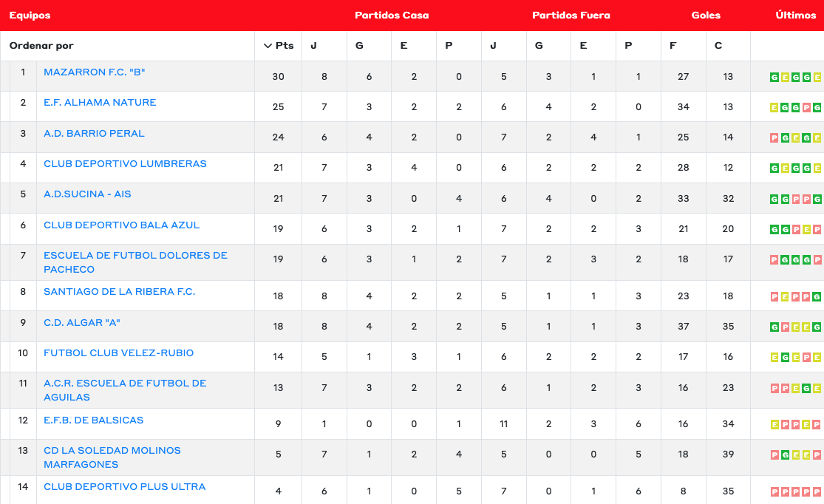
Task: Click the green G badge for CD La Soledad Molinos Marfagones
Action: [x=785, y=454]
